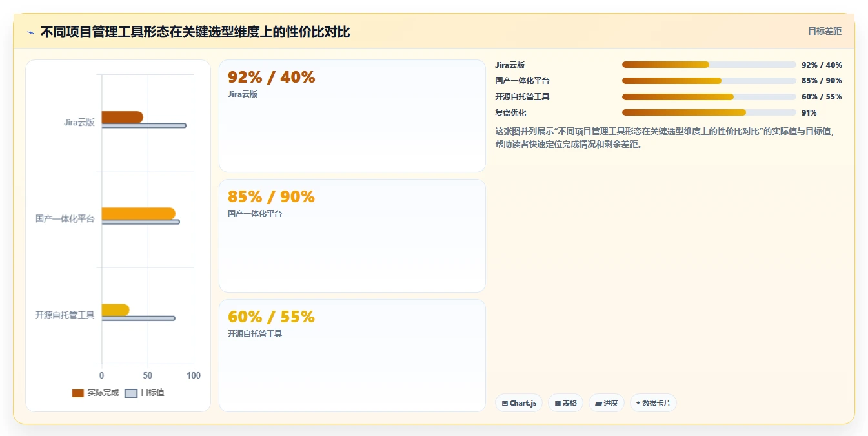Click the 复盘优化 progress bar

pyautogui.click(x=709, y=112)
